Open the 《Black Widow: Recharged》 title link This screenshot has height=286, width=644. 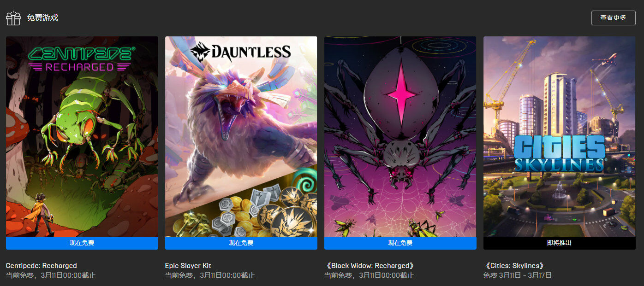pos(369,266)
